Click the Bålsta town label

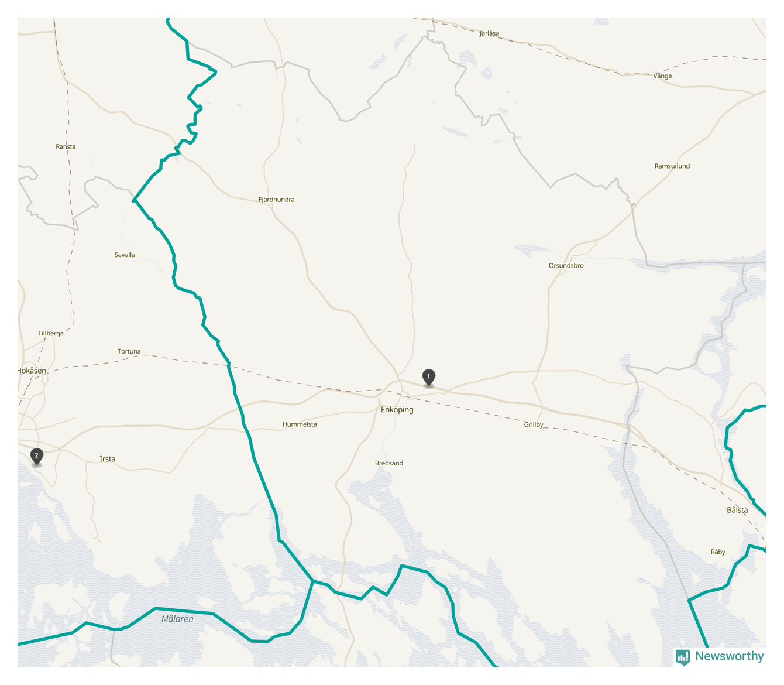737,510
